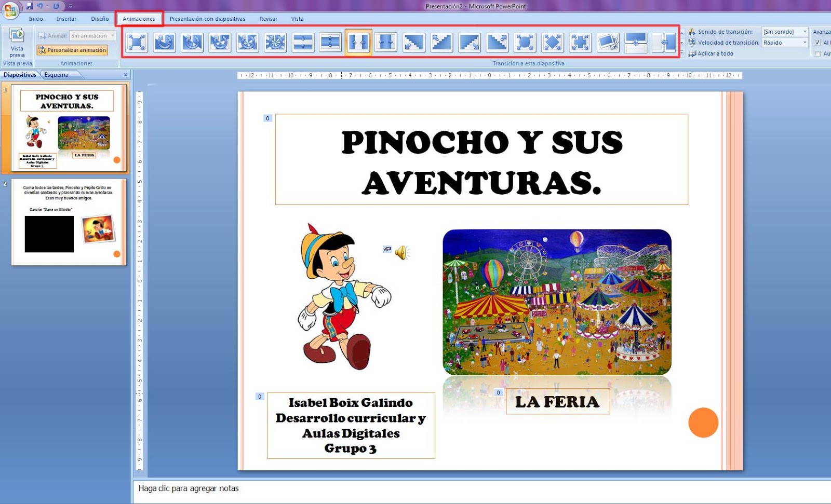The height and width of the screenshot is (504, 831).
Task: Apply diagonal strips right-up transition
Action: [x=497, y=42]
